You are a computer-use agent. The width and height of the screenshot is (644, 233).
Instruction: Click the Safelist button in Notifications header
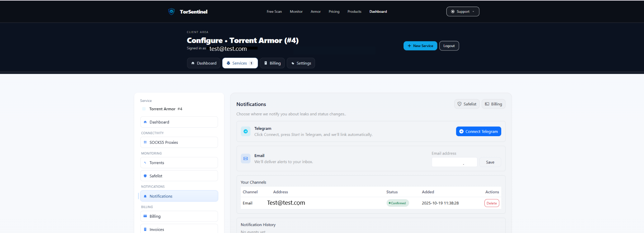[467, 104]
